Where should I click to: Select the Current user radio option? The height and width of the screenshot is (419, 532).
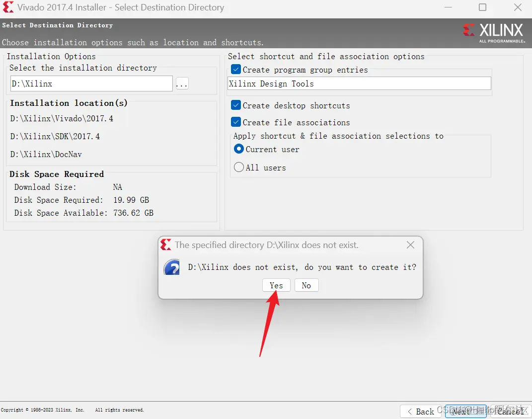point(239,149)
